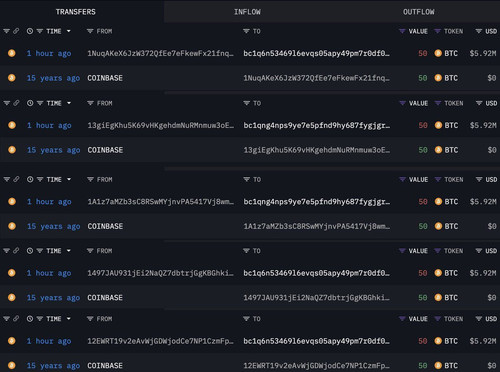Viewport: 500px width, 372px height.
Task: Click '1 hour ago' in the 1497JAU931 row
Action: coord(49,273)
